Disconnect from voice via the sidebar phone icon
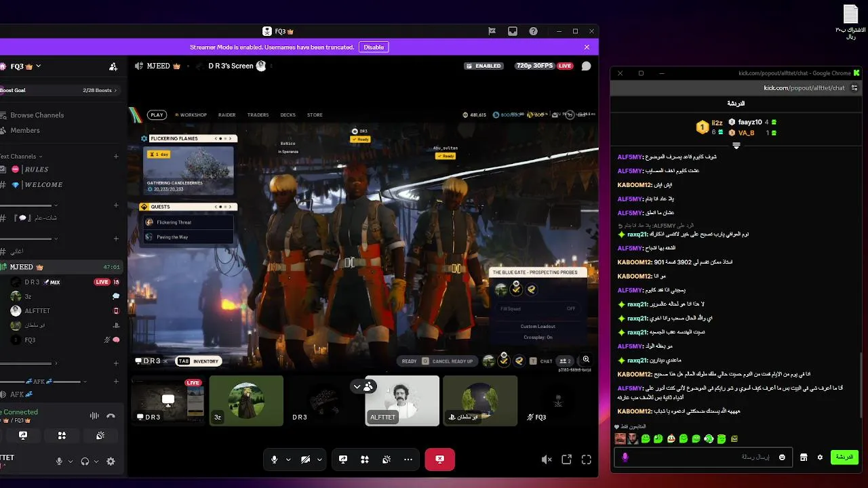The image size is (868, 488). [111, 415]
